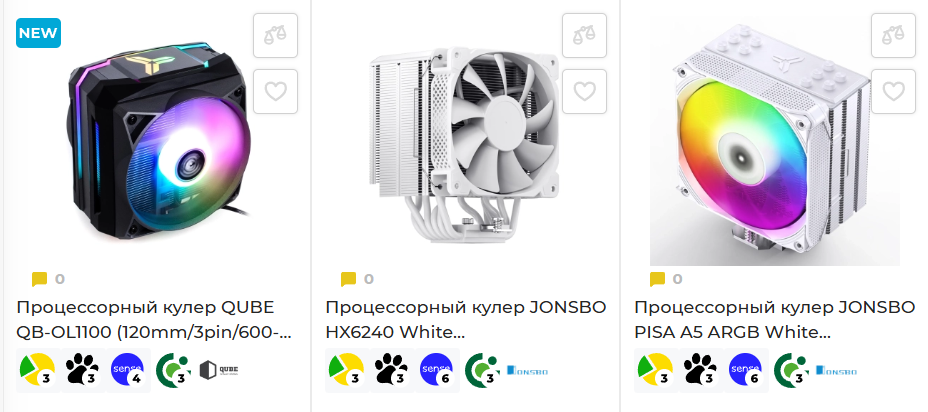Click the sense 6 badge under PISA A5
The image size is (928, 412).
(x=746, y=371)
